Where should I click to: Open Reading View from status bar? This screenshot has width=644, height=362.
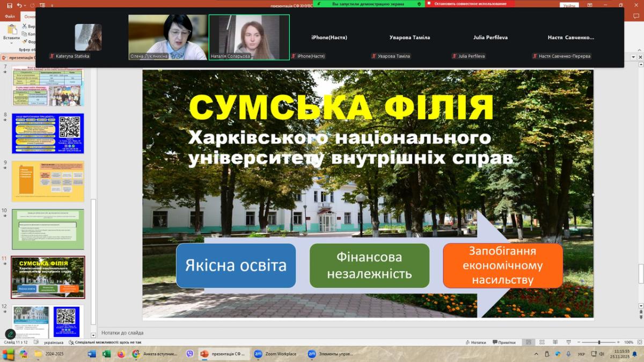[554, 342]
